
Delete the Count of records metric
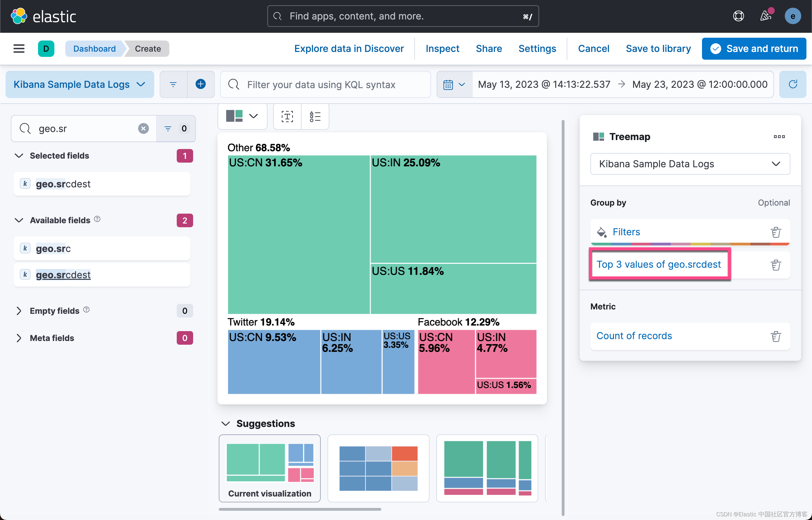[776, 336]
